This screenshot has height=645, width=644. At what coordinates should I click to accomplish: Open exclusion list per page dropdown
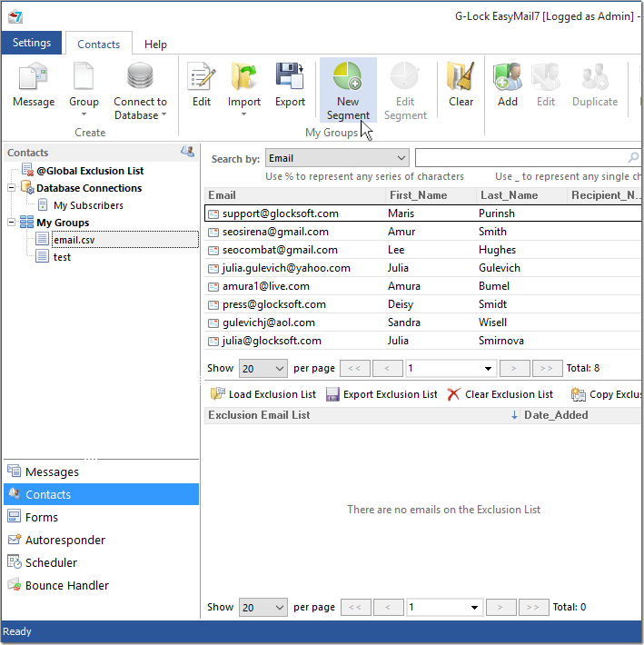263,607
